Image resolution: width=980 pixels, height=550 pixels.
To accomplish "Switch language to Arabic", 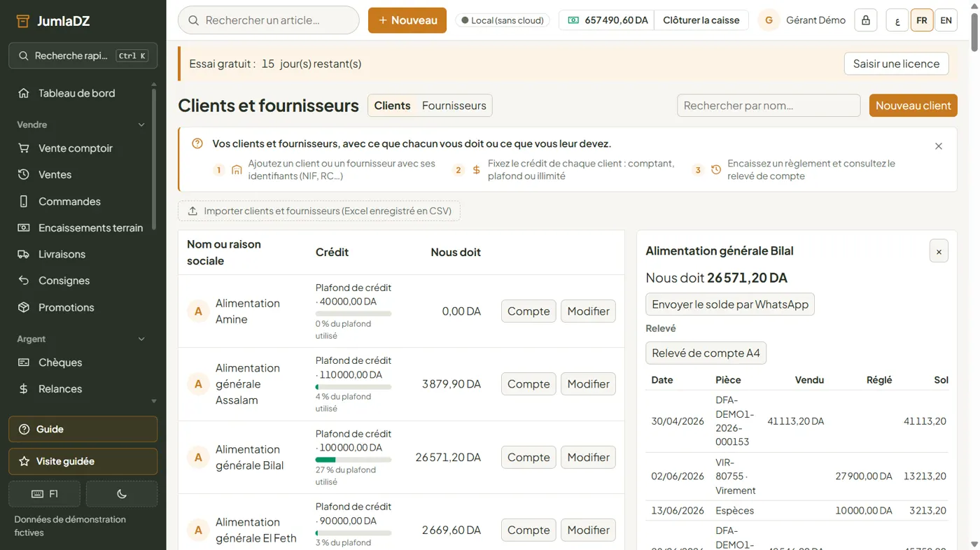I will pos(897,20).
